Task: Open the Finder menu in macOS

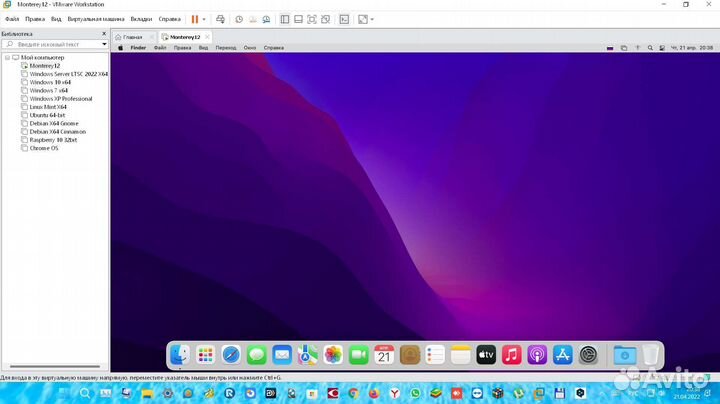Action: tap(138, 48)
